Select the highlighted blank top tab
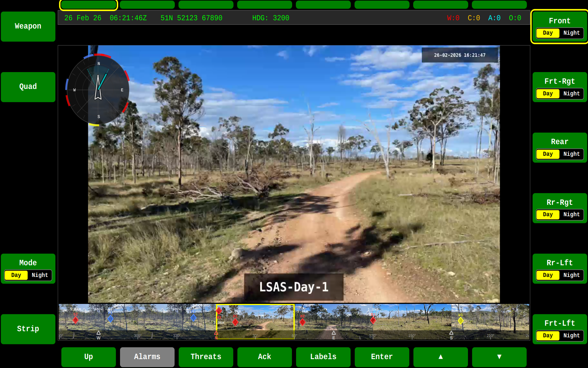Image resolution: width=588 pixels, height=368 pixels. tap(89, 5)
